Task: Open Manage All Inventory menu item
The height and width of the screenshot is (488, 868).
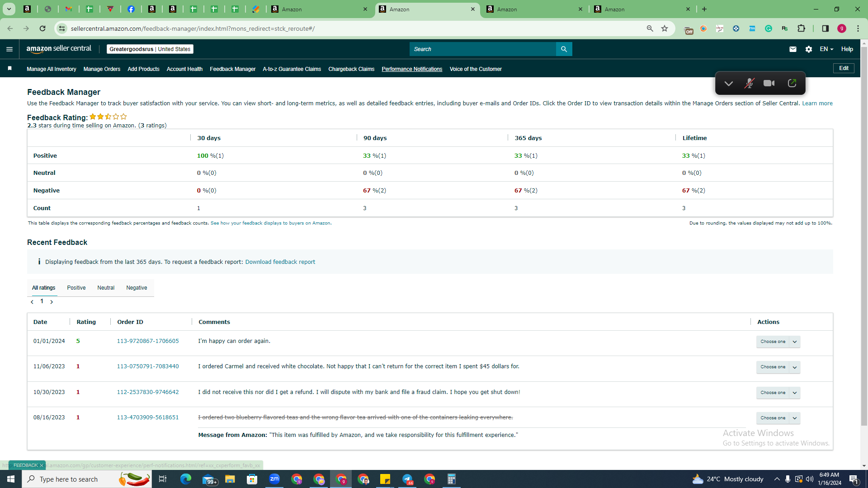Action: click(x=52, y=69)
